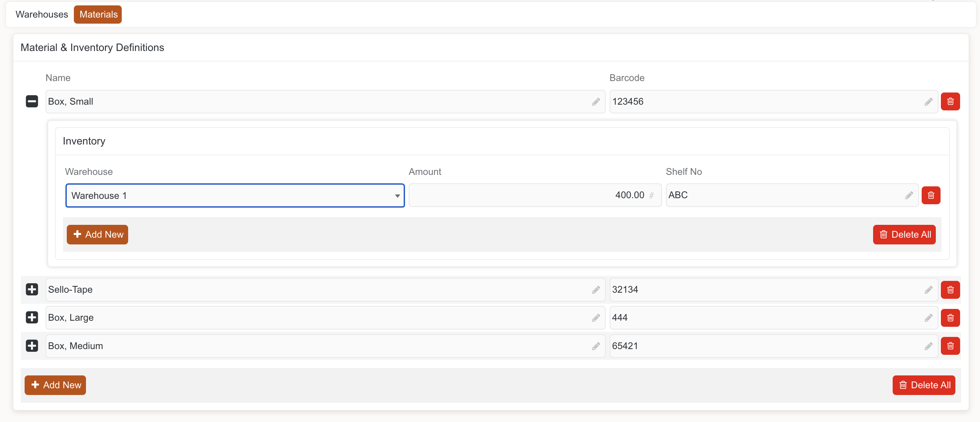980x422 pixels.
Task: Click pencil icon in Shelf No ABC field
Action: click(x=909, y=195)
